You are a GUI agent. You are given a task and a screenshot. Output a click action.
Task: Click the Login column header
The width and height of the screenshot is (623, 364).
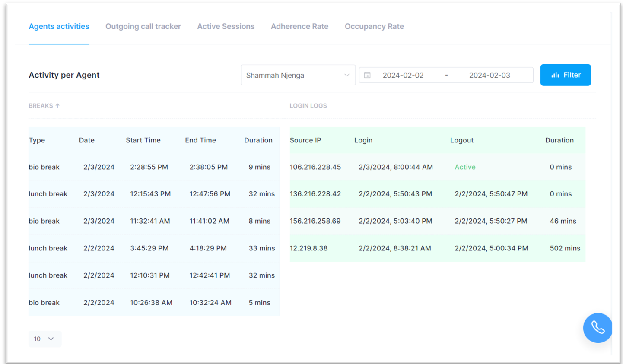363,140
